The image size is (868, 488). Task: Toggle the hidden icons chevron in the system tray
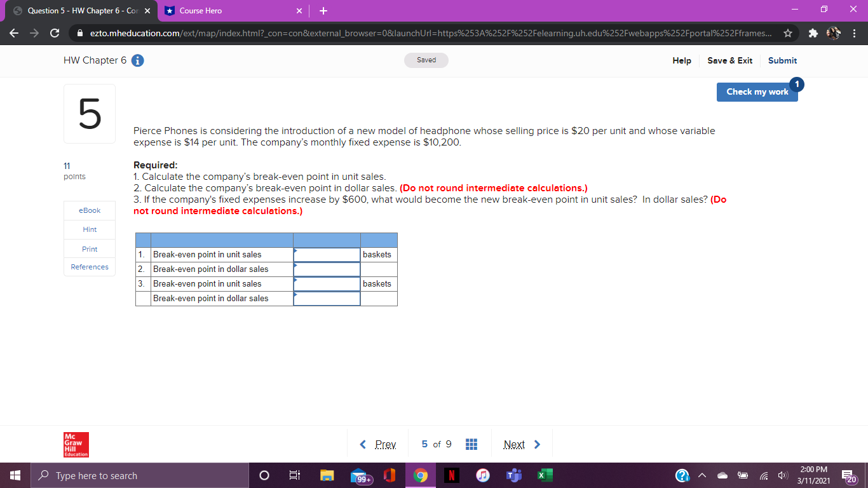pos(702,475)
